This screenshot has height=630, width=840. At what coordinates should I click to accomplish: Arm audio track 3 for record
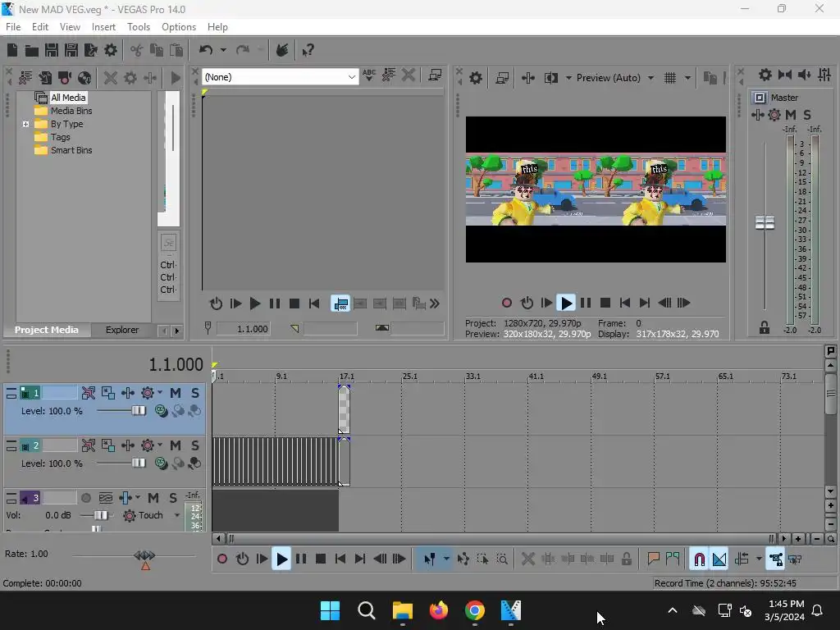(85, 498)
